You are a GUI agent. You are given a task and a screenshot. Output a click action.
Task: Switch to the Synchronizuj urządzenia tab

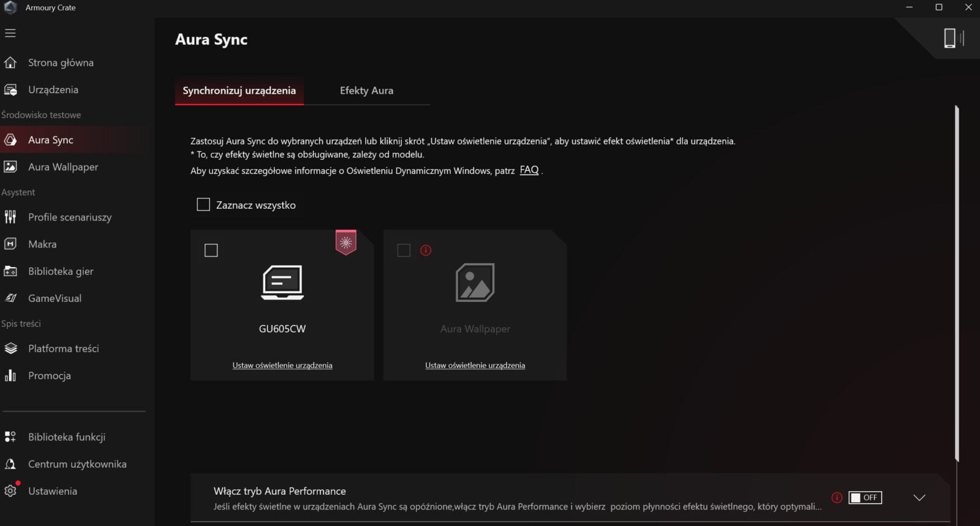(239, 91)
